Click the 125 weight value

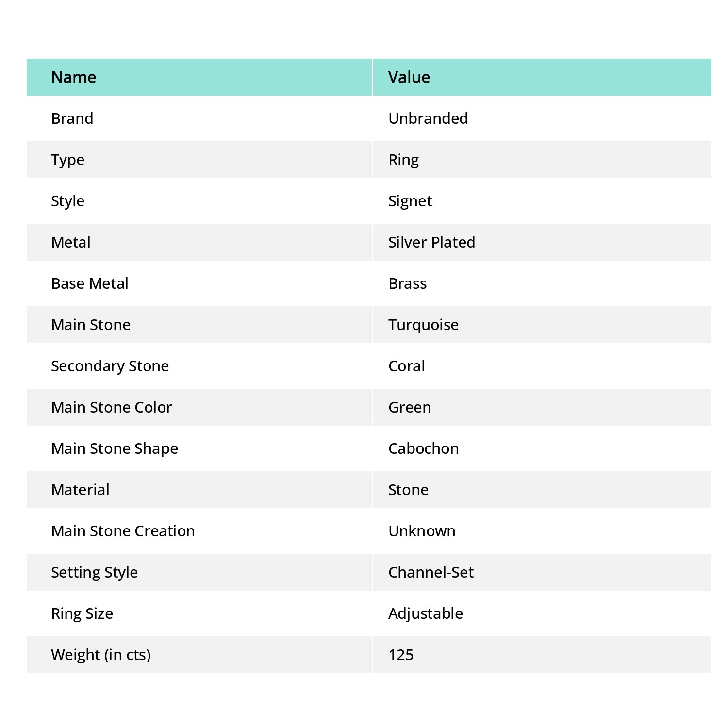tap(401, 655)
